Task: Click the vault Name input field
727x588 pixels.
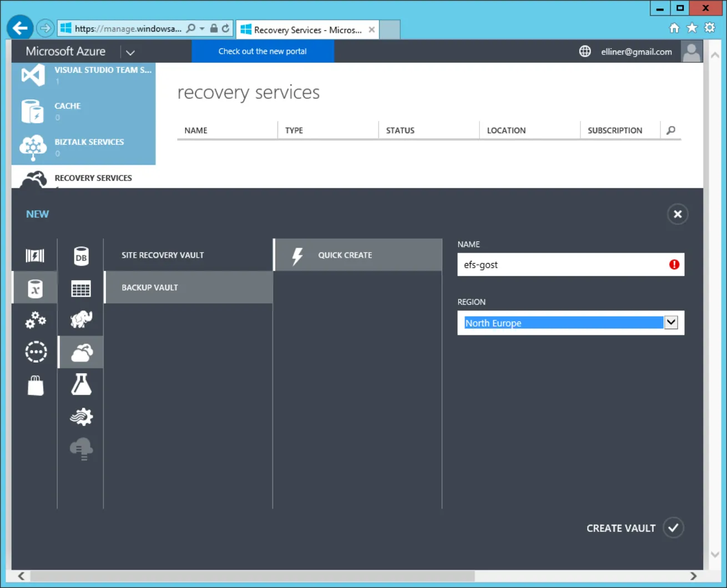Action: coord(571,264)
